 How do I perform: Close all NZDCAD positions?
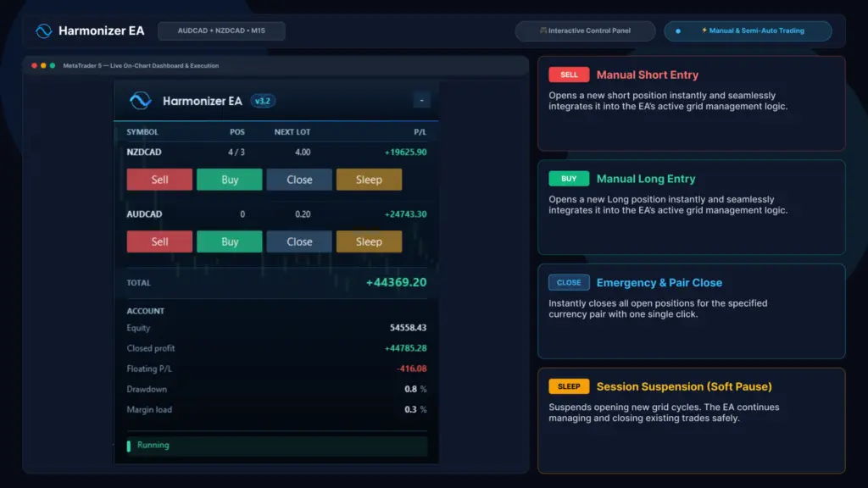pos(299,180)
